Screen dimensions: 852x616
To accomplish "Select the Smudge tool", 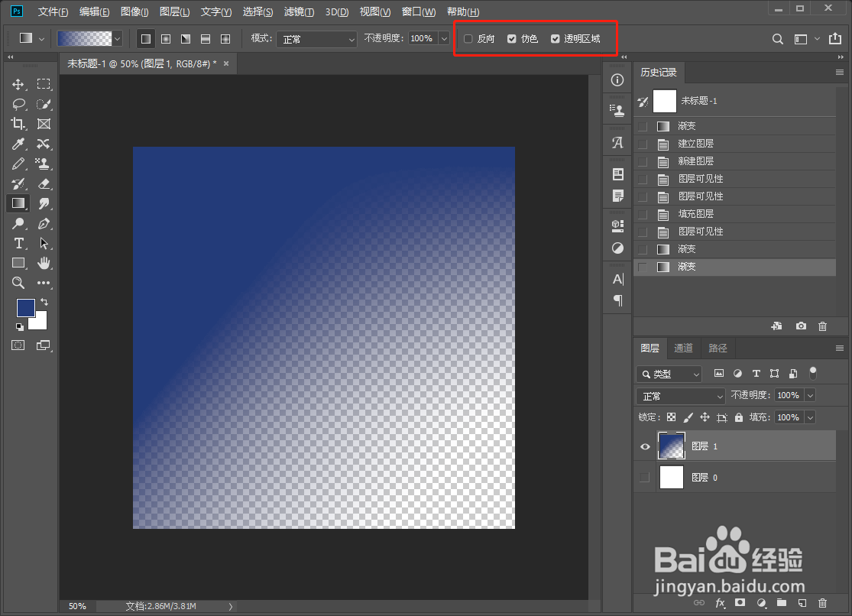I will pos(44,203).
